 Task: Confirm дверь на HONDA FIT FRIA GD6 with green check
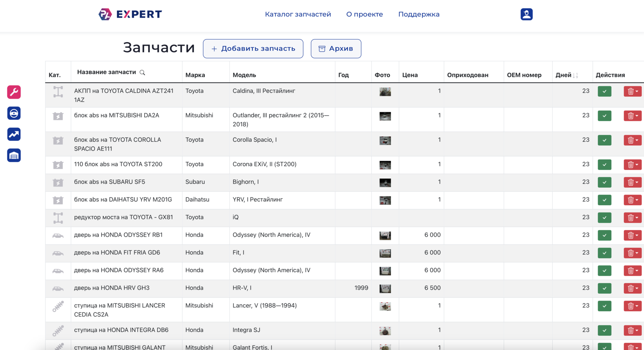pyautogui.click(x=605, y=253)
